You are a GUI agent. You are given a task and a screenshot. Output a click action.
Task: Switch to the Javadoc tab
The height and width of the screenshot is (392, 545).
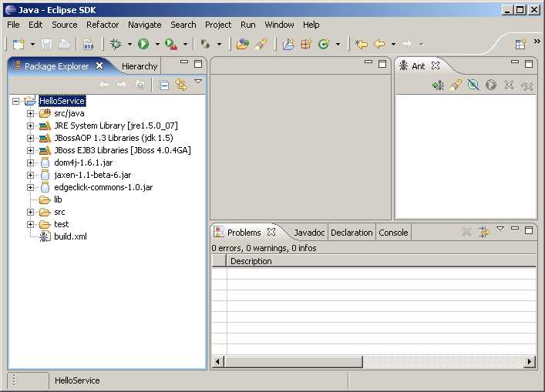pyautogui.click(x=309, y=233)
